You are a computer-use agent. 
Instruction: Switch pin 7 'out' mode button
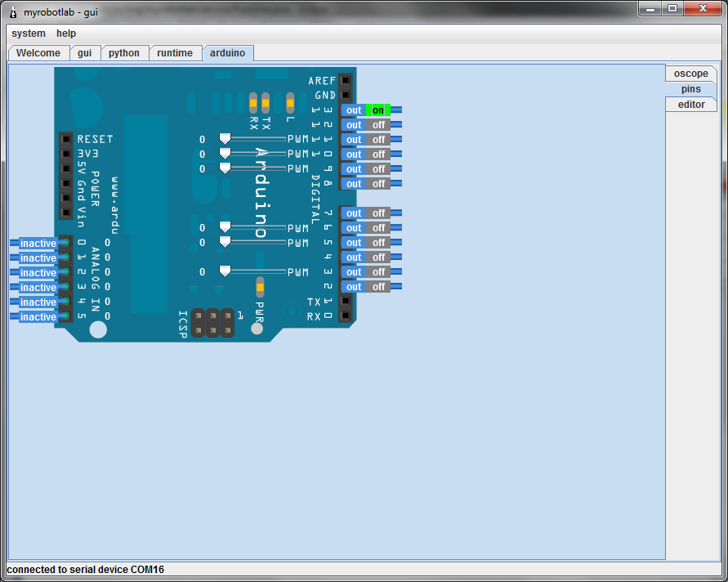pyautogui.click(x=354, y=213)
